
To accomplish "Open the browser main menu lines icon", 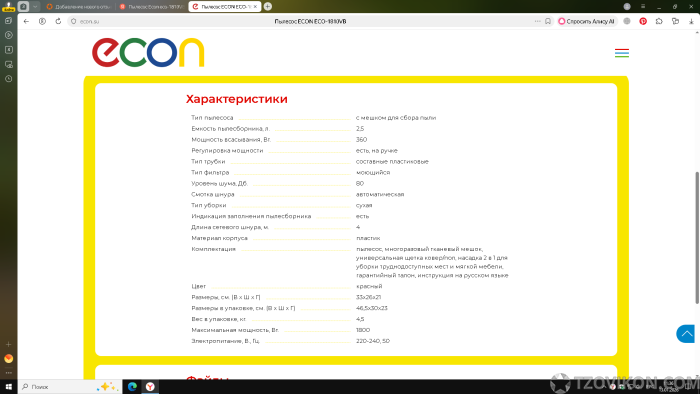I will tap(643, 6).
